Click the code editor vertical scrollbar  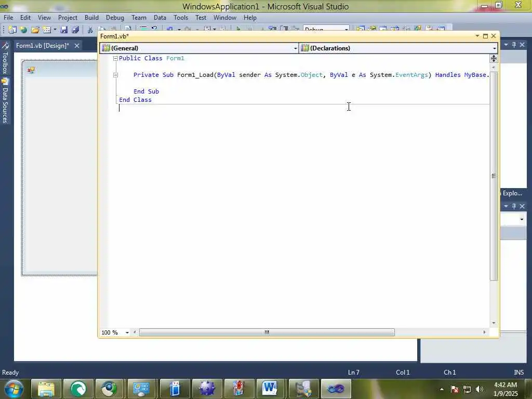(494, 176)
